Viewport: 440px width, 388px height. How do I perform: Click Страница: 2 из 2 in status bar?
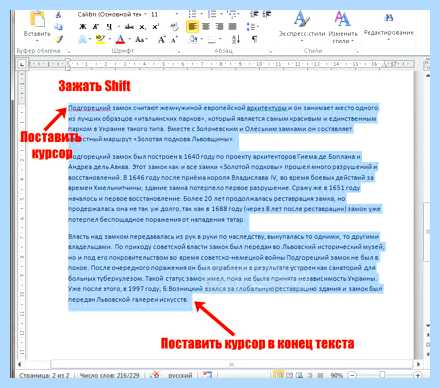coord(44,376)
